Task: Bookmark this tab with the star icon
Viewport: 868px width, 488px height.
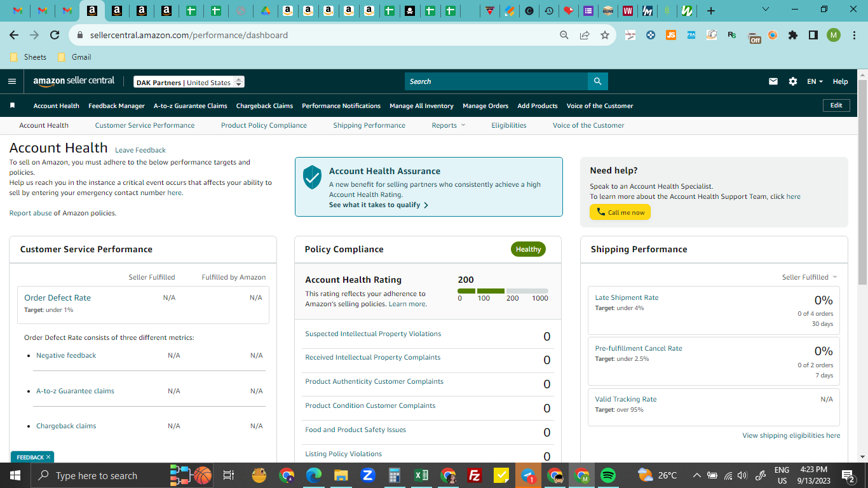Action: [x=605, y=35]
